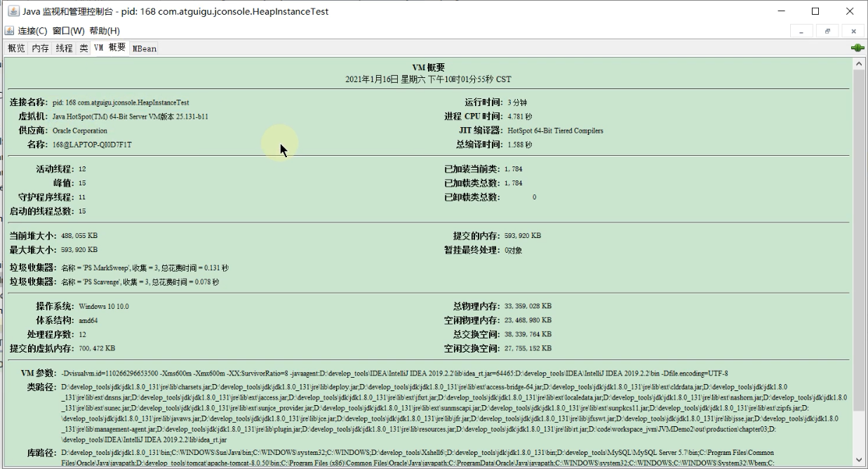This screenshot has height=469, width=868.
Task: Click the 暂挂最终处理 value 0对象
Action: click(x=513, y=250)
